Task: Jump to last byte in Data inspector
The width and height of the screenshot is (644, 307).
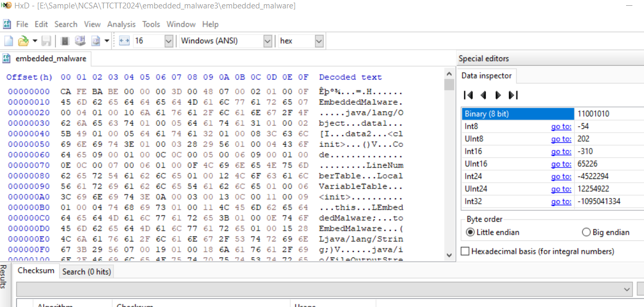Action: pos(513,95)
